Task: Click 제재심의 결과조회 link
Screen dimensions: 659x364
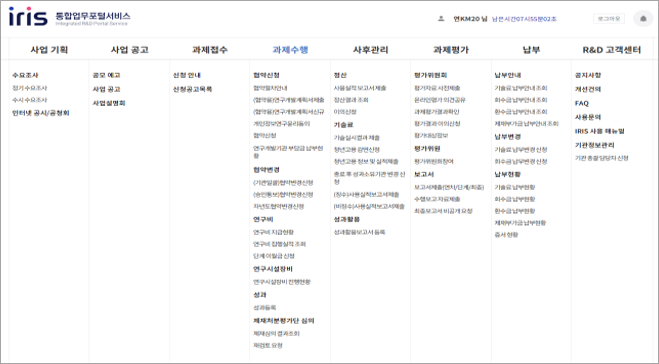Action: [x=276, y=334]
